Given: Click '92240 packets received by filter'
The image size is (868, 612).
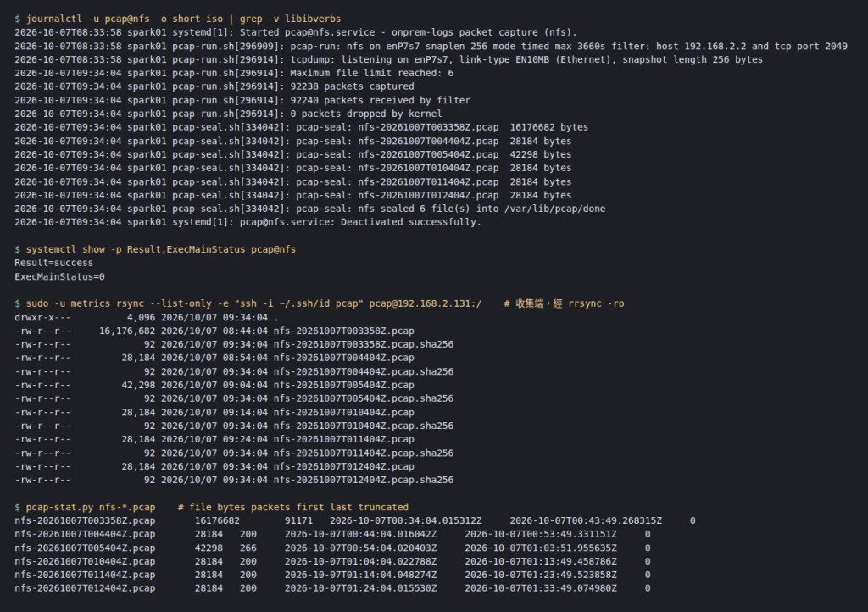Looking at the screenshot, I should click(381, 100).
